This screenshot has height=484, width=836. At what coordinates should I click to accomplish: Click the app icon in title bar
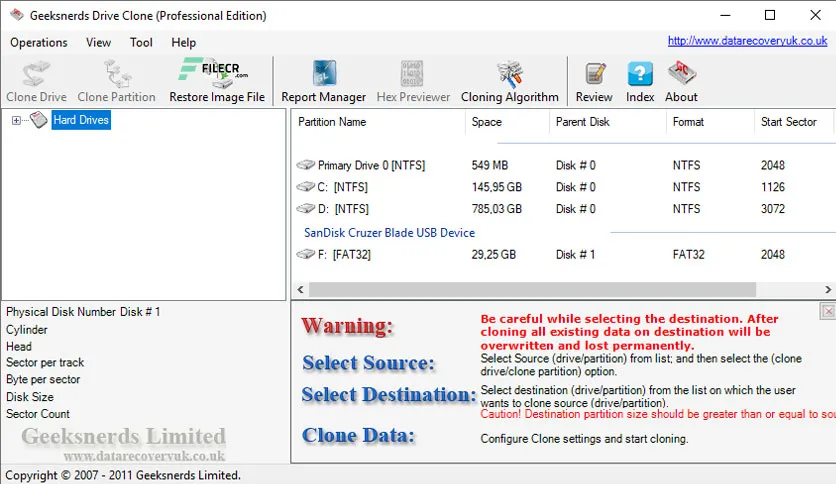(x=17, y=15)
